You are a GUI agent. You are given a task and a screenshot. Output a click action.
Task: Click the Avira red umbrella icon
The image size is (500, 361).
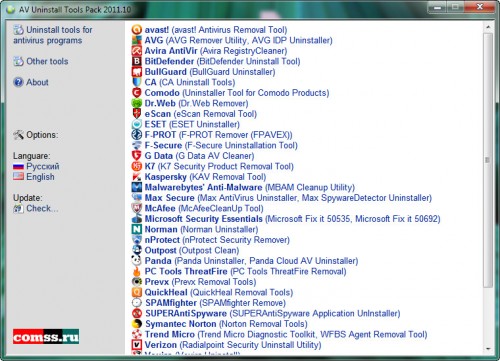pos(137,51)
